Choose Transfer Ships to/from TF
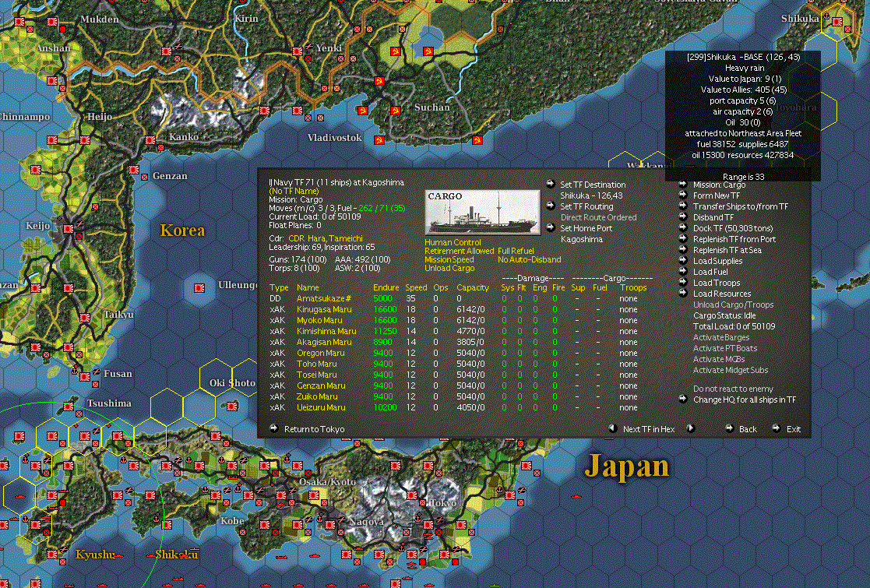Viewport: 870px width, 588px height. point(740,206)
